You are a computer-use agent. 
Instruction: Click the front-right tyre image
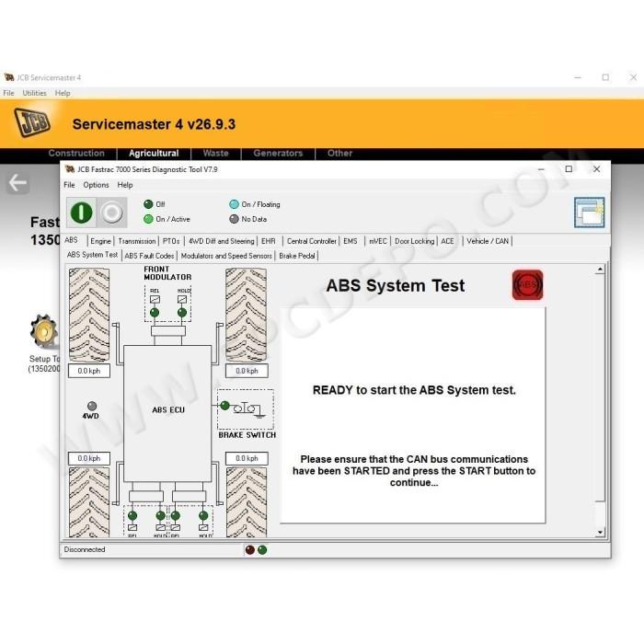tap(246, 315)
